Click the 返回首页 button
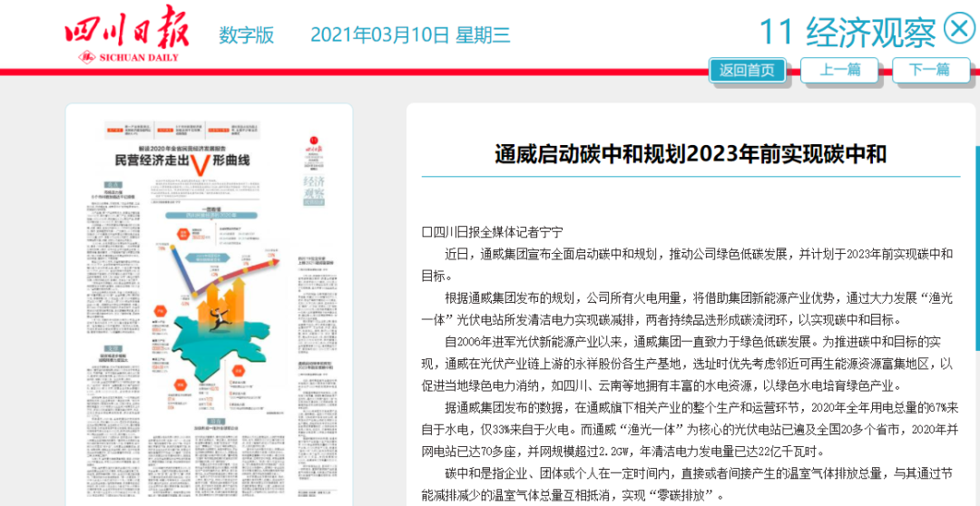Image resolution: width=980 pixels, height=506 pixels. 747,70
